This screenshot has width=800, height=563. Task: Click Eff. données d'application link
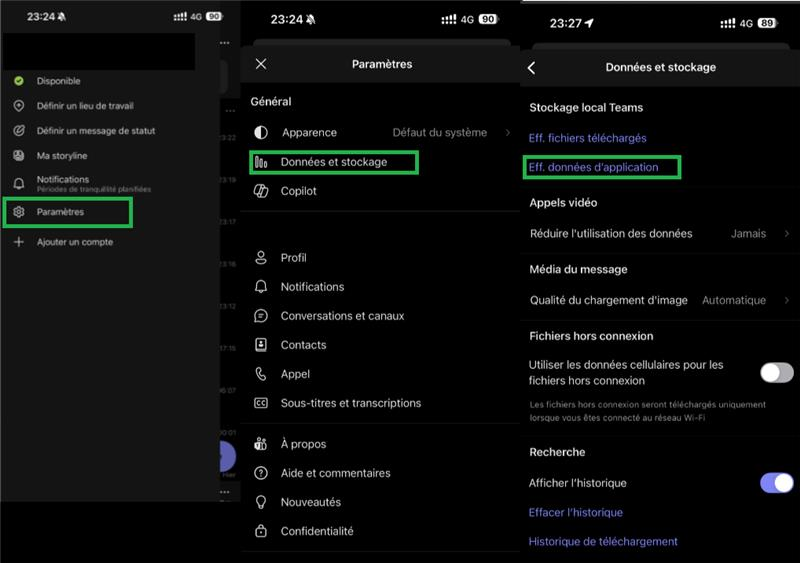pos(593,167)
